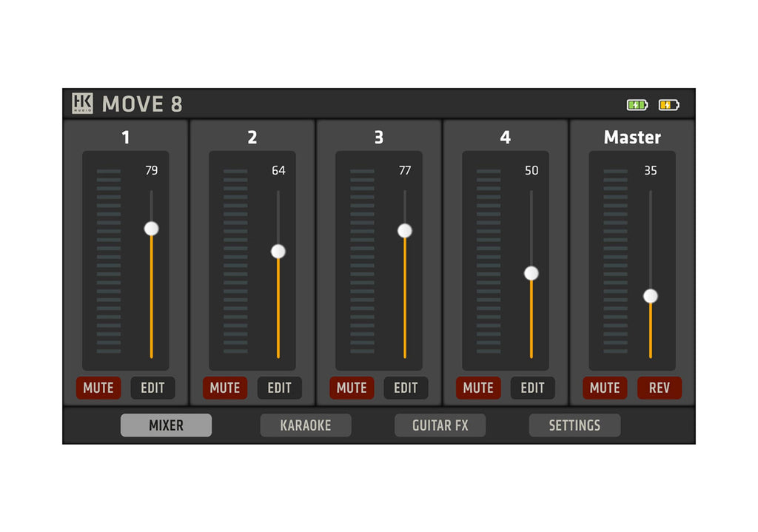Edit channel 4 settings
The image size is (758, 532).
click(532, 388)
